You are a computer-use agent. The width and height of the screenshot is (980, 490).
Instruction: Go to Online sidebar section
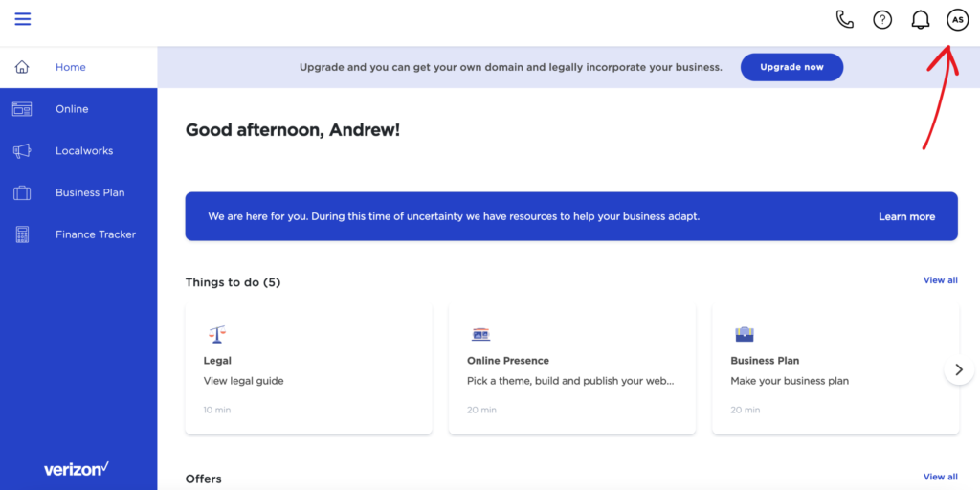pyautogui.click(x=72, y=109)
